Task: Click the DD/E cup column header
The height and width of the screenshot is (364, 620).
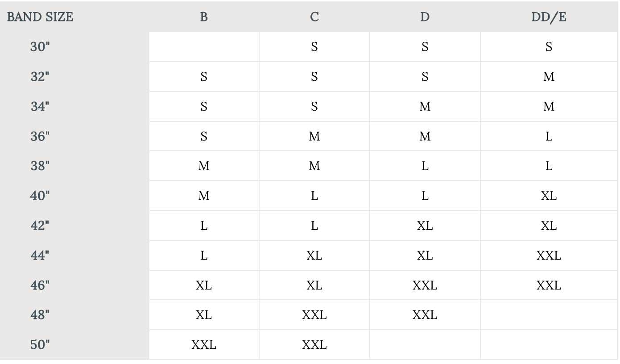Action: pos(549,17)
